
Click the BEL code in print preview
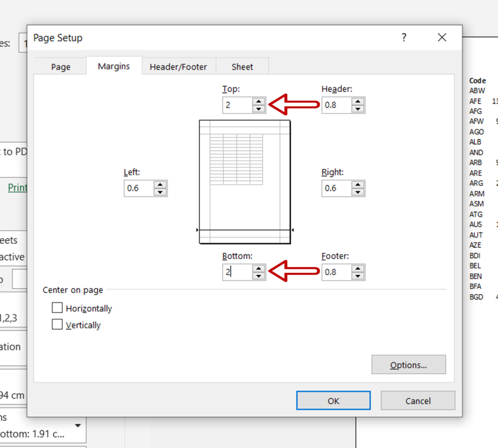[475, 266]
